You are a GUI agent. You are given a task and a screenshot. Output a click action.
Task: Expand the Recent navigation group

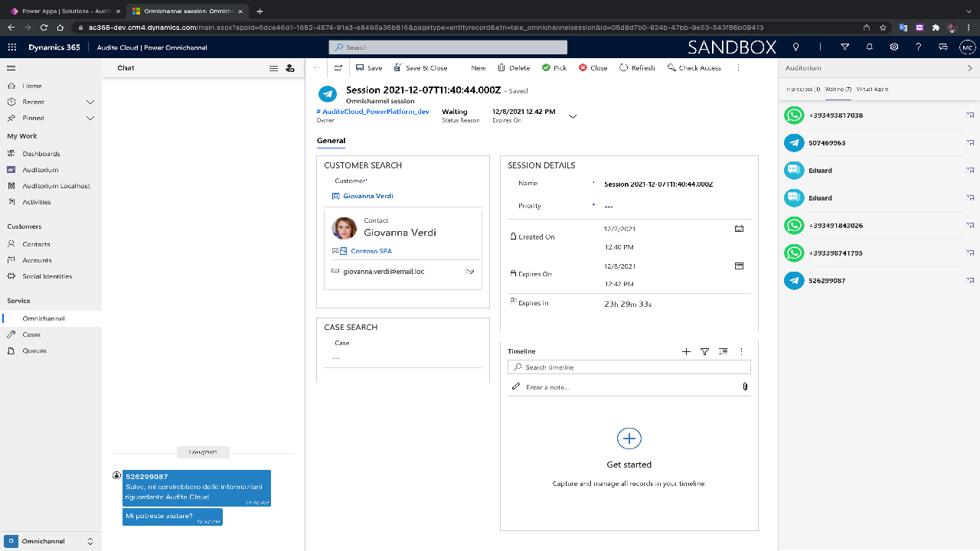[90, 102]
